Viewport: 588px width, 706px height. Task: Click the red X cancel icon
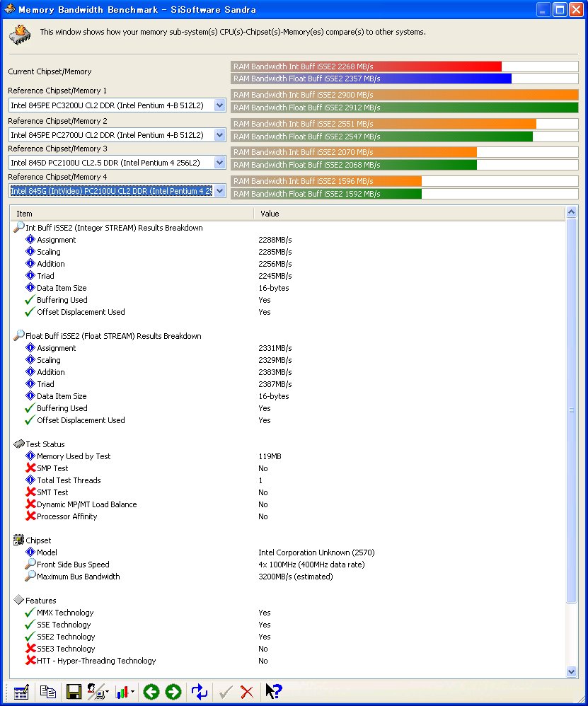pyautogui.click(x=247, y=692)
